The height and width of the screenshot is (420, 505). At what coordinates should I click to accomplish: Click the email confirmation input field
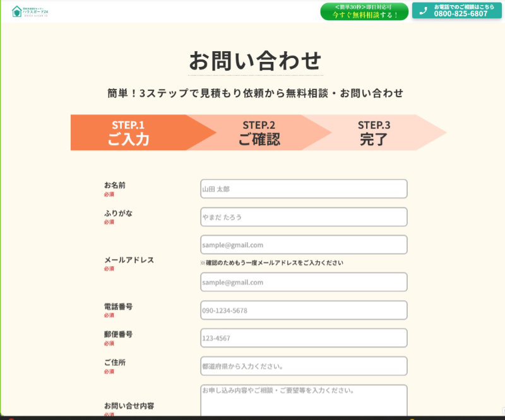[303, 282]
